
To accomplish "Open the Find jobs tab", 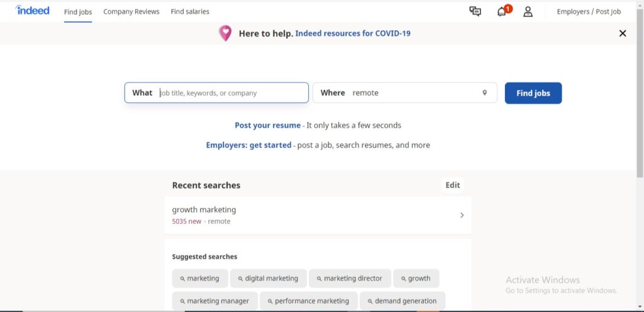I will click(x=78, y=11).
